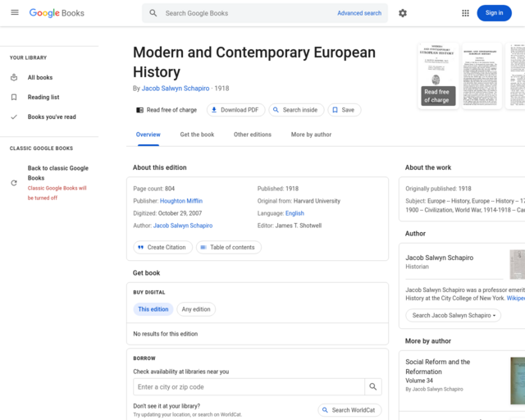Click the All books library icon
Screen dimensions: 525x420
point(14,77)
